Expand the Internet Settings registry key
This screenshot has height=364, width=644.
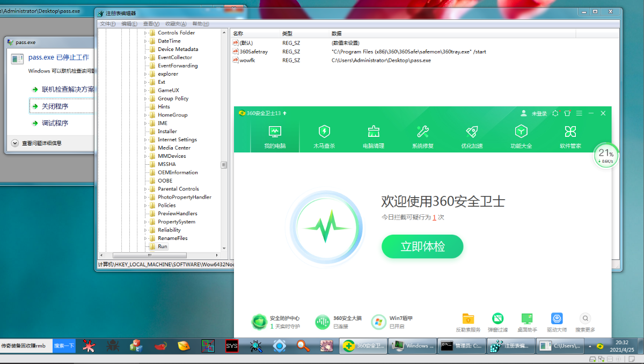[x=145, y=140]
